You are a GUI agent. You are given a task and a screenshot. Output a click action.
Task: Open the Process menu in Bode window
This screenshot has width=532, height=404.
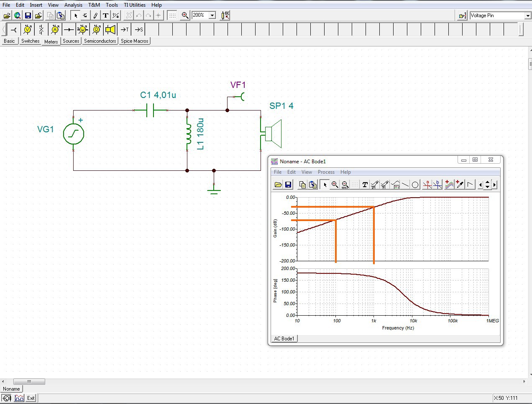point(326,172)
